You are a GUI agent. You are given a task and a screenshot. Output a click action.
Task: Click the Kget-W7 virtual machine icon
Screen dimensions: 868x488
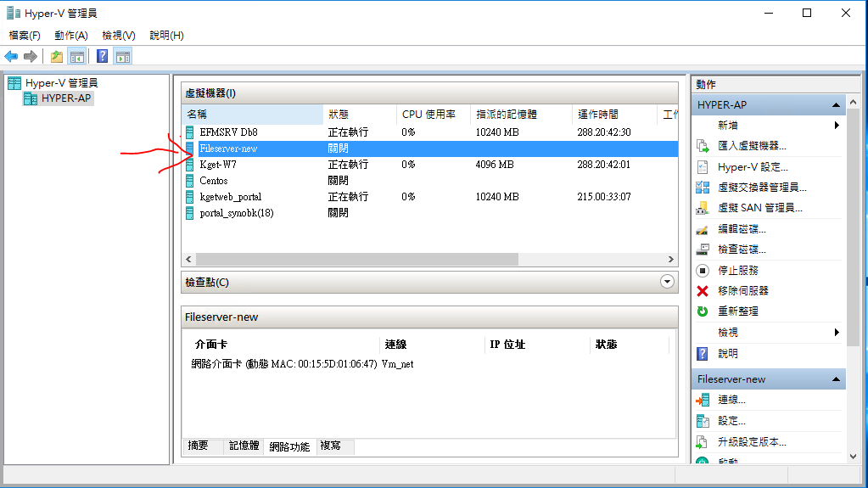click(x=190, y=165)
